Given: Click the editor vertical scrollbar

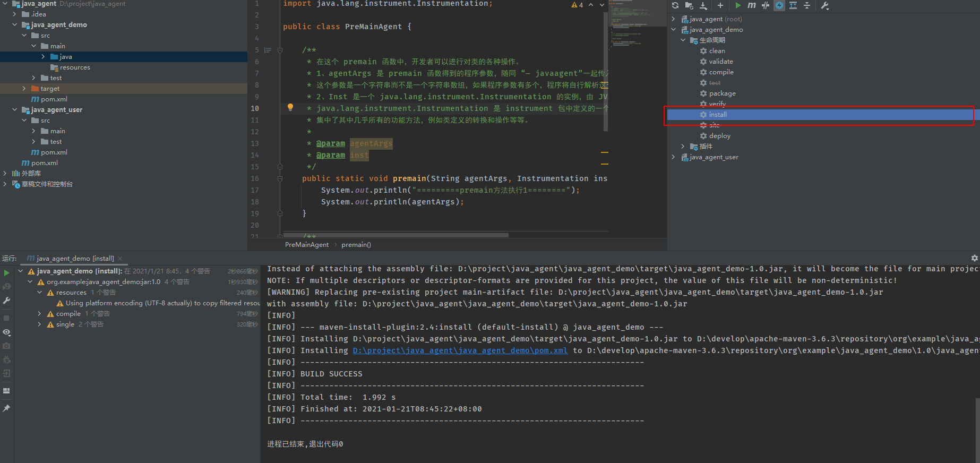Looking at the screenshot, I should [x=606, y=72].
